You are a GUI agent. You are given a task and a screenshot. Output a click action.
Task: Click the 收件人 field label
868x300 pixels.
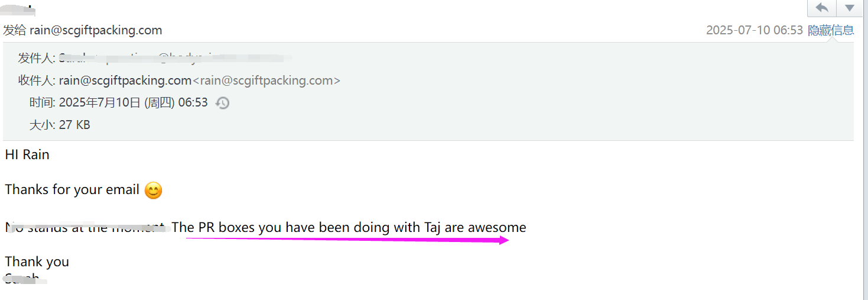37,80
